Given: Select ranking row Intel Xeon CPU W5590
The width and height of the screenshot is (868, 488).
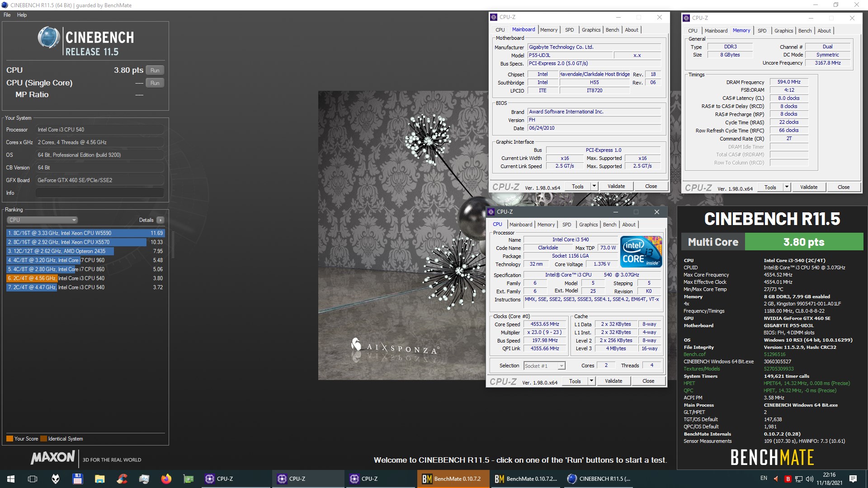Looking at the screenshot, I should pyautogui.click(x=85, y=233).
